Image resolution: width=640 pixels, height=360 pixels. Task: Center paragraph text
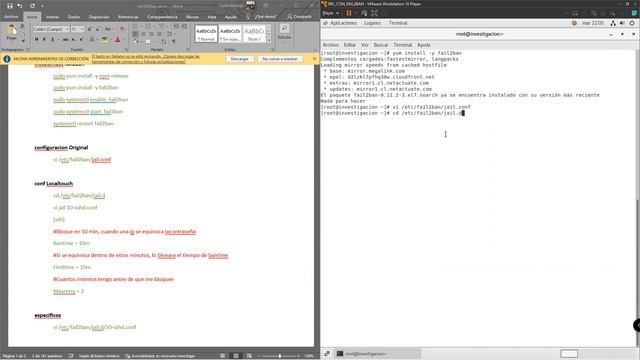click(x=143, y=34)
